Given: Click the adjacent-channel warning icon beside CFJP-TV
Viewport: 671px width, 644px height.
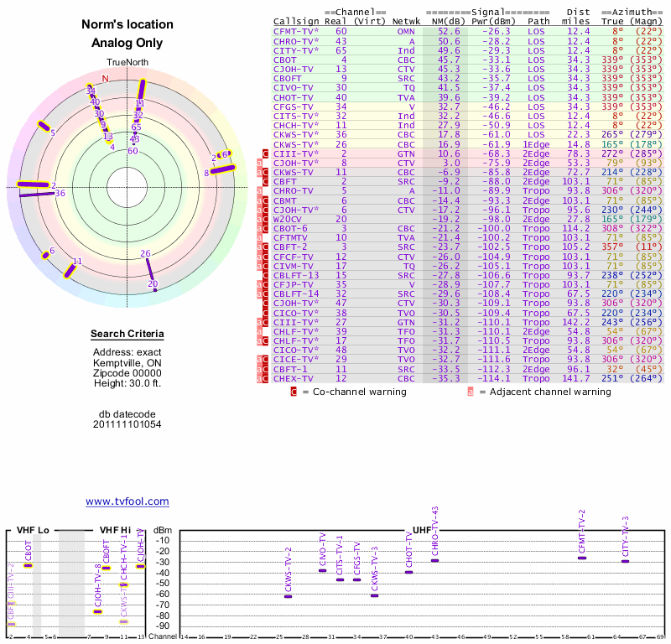Looking at the screenshot, I should pos(260,283).
